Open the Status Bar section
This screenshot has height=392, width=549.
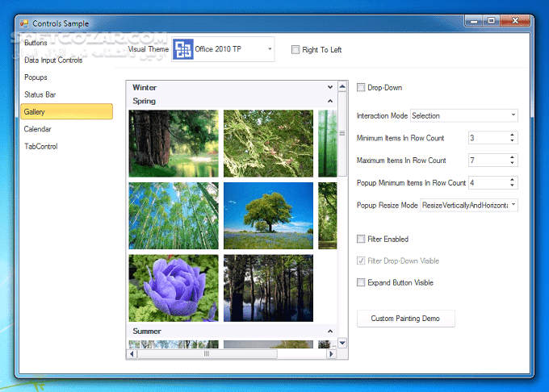tap(40, 94)
